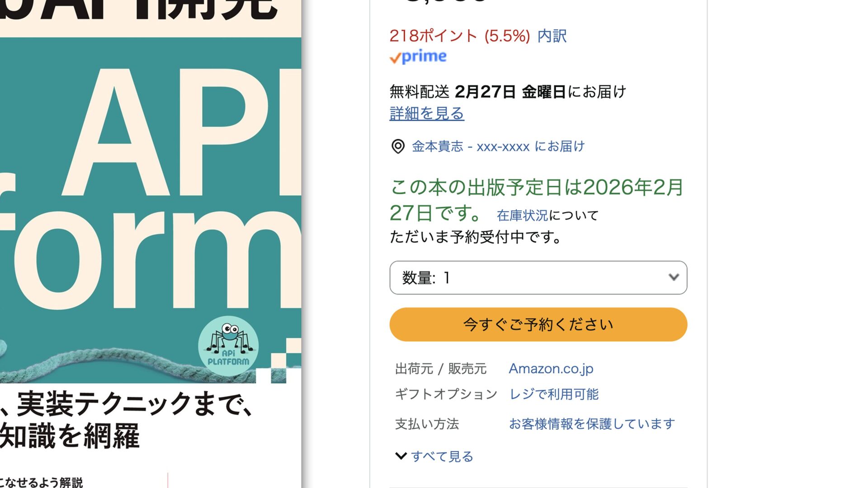Click 今すぐご予約ください pre-order button

(538, 324)
